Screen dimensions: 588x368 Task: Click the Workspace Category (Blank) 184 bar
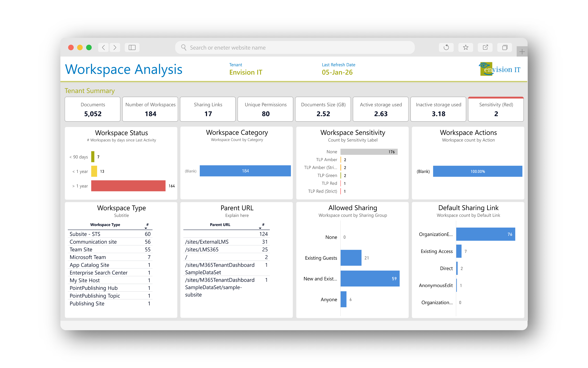click(245, 171)
